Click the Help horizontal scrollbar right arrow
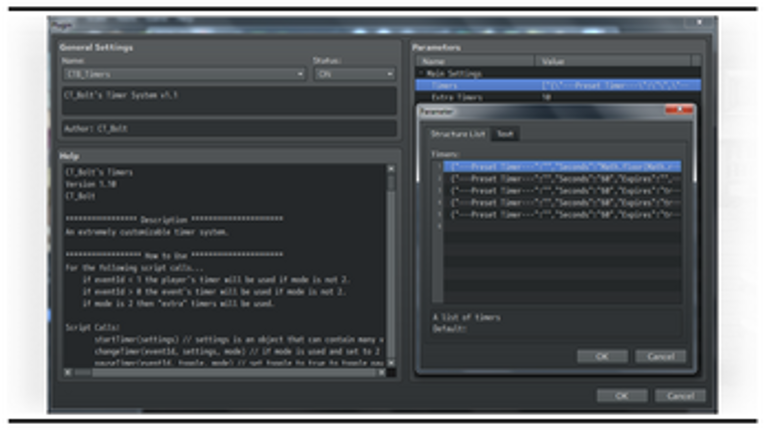The image size is (765, 430). click(x=382, y=372)
